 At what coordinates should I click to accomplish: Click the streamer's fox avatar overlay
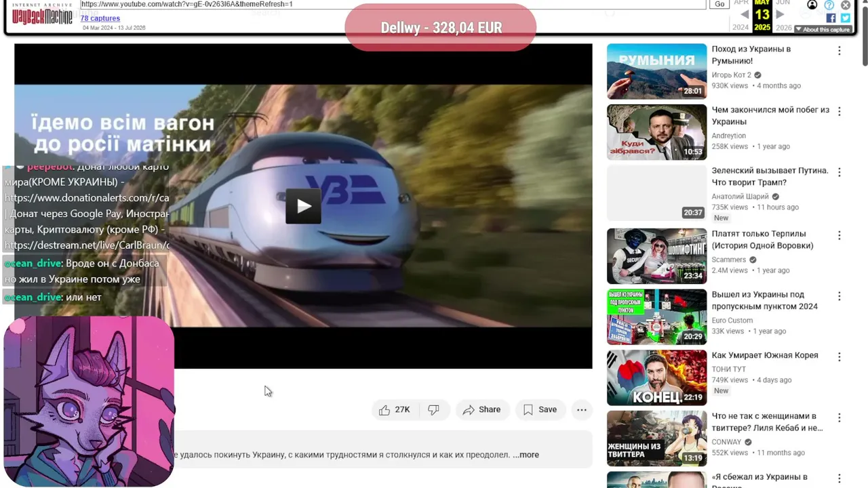pyautogui.click(x=89, y=401)
